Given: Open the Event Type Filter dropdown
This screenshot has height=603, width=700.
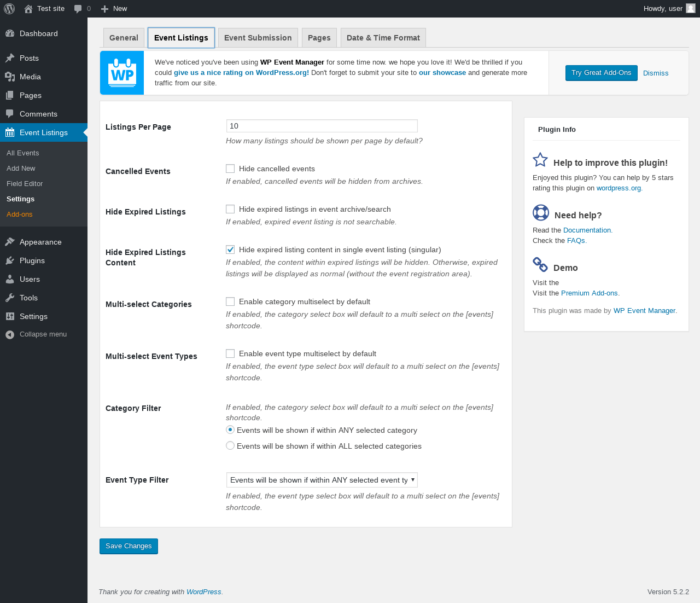Looking at the screenshot, I should 322,480.
